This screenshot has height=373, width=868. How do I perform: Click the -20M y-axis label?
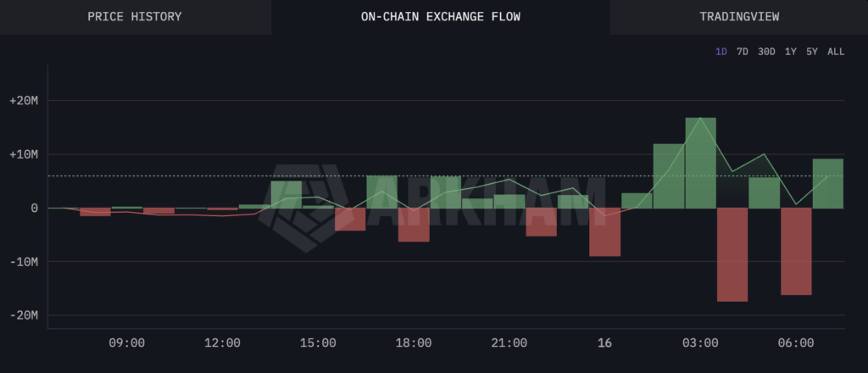point(23,315)
